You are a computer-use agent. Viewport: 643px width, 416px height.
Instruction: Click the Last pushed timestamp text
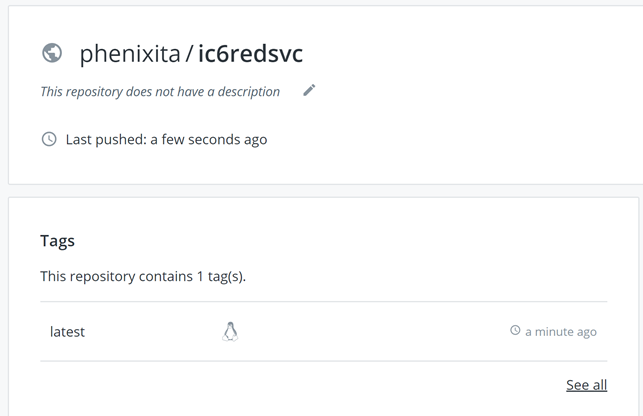[166, 139]
